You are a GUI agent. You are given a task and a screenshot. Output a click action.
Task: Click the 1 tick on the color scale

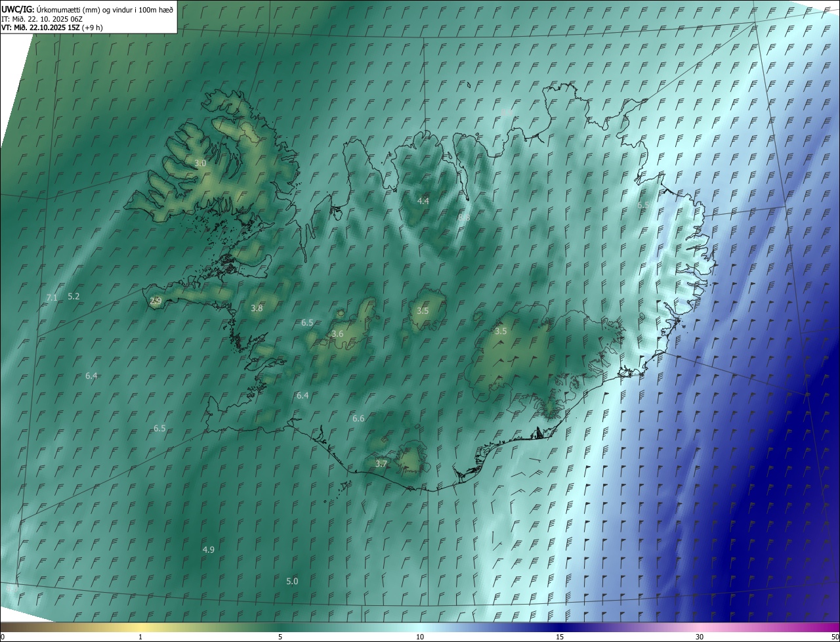point(140,637)
